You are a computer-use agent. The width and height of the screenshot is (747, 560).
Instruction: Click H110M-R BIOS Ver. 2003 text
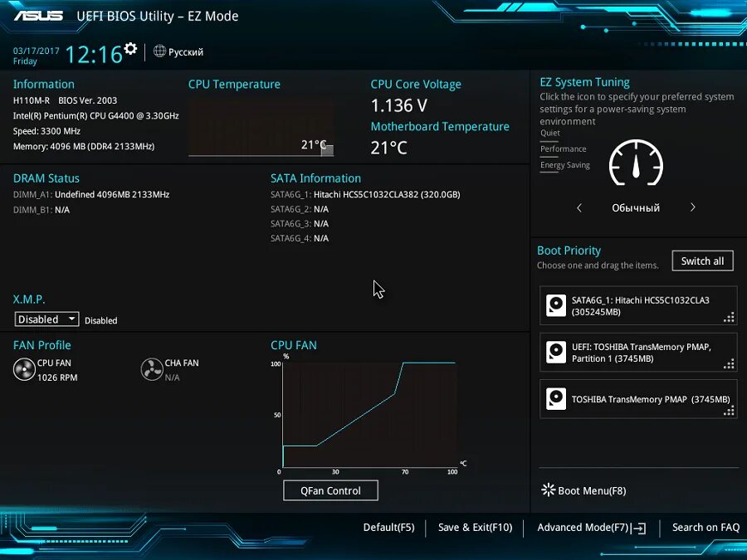pos(65,100)
